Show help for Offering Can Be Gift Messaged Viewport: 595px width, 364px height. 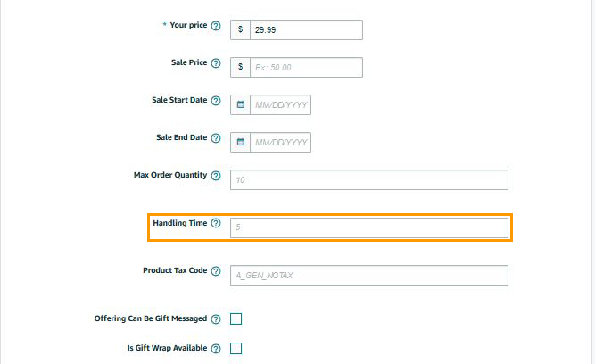tap(216, 319)
